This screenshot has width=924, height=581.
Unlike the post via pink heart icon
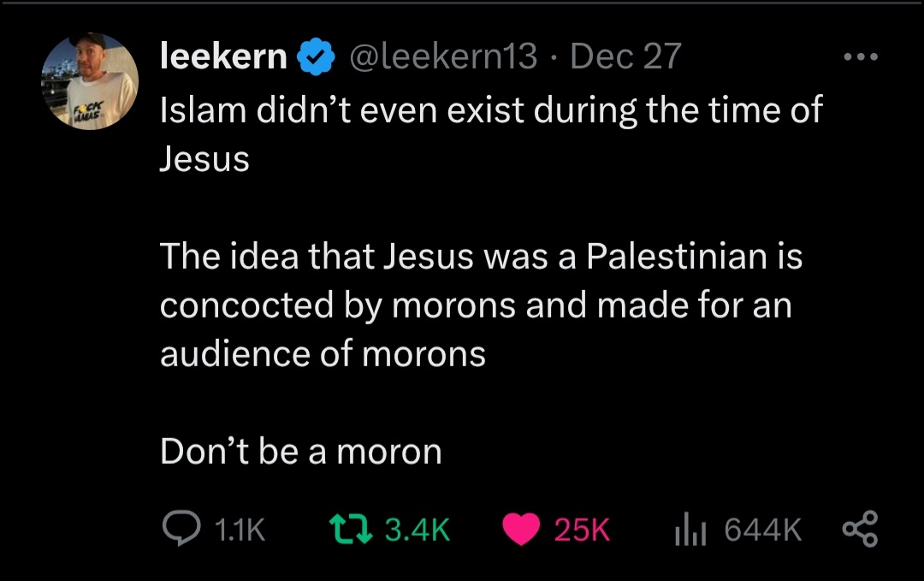click(x=521, y=529)
